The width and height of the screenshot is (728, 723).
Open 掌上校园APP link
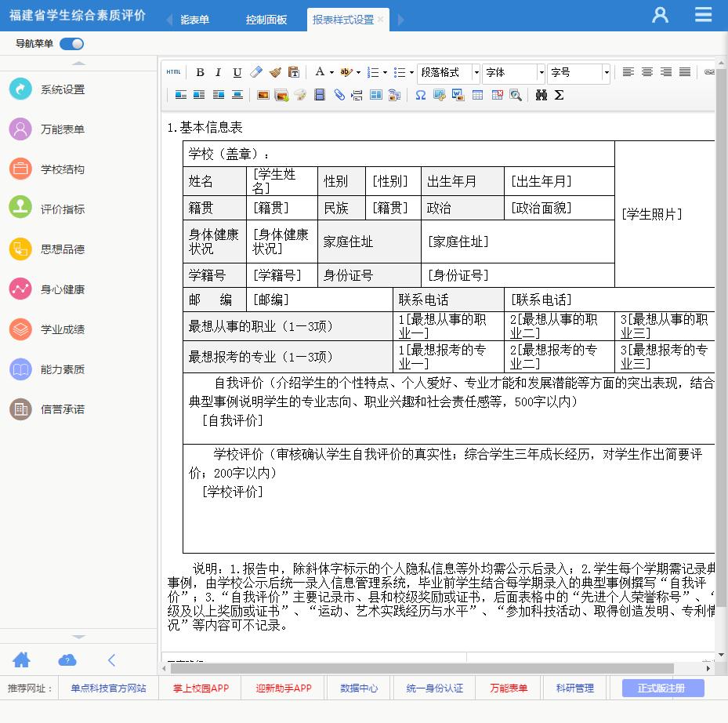pos(201,688)
